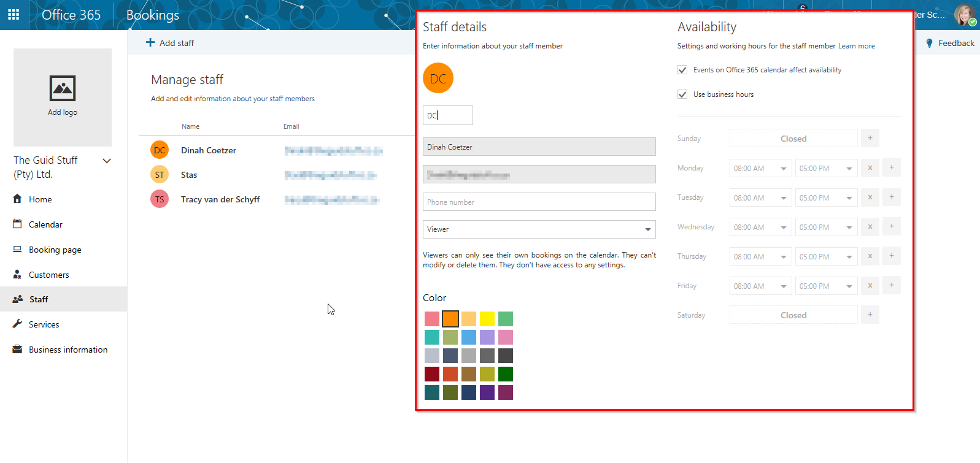The width and height of the screenshot is (980, 463).
Task: Open Monday's 08:00 AM start time dropdown
Action: click(x=760, y=168)
